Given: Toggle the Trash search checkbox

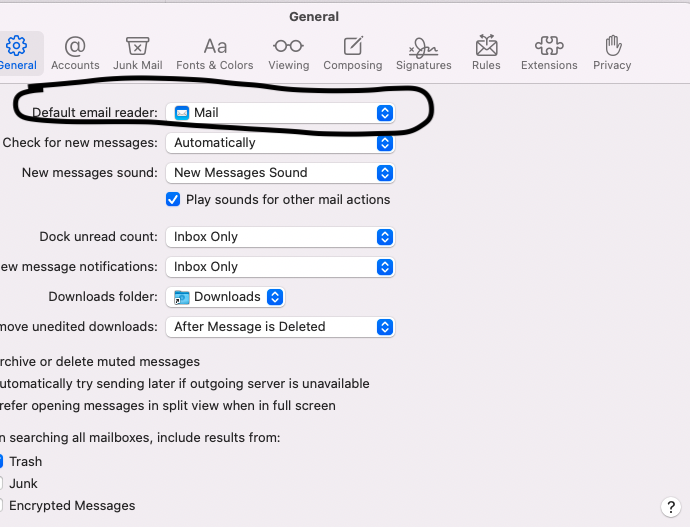Looking at the screenshot, I should point(1,461).
